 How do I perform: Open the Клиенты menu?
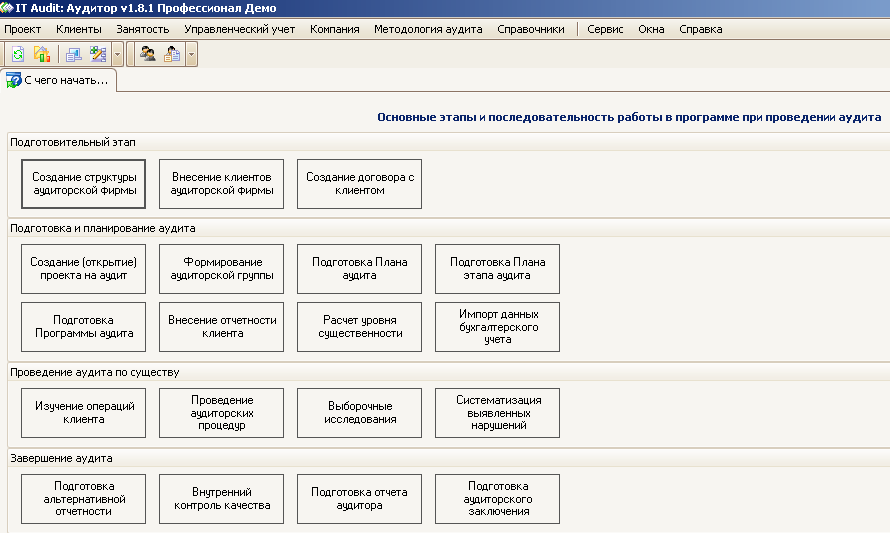[79, 29]
